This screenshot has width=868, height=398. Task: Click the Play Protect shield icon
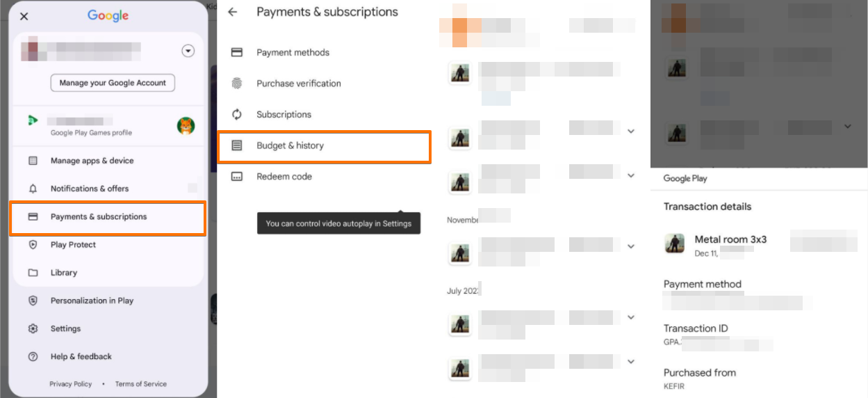(33, 245)
